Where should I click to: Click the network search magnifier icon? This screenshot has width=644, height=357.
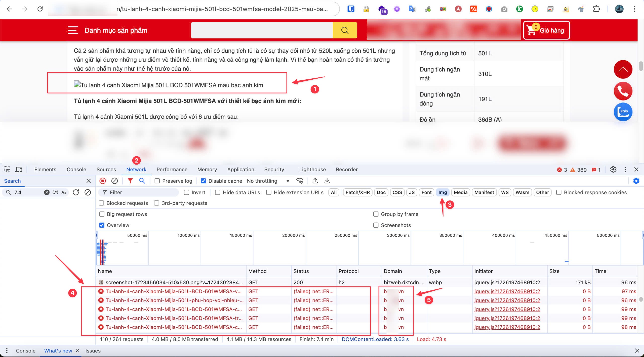[x=142, y=181]
